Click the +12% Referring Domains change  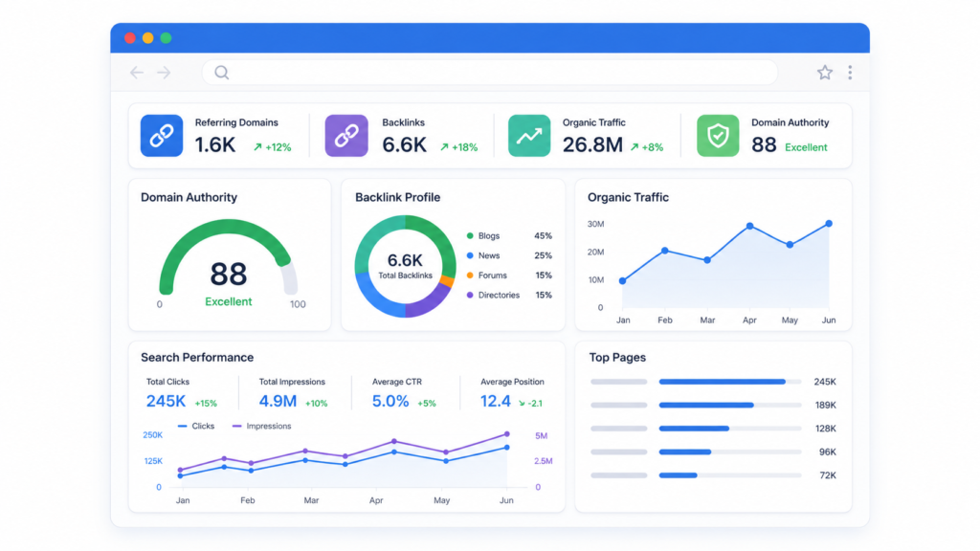click(x=272, y=147)
